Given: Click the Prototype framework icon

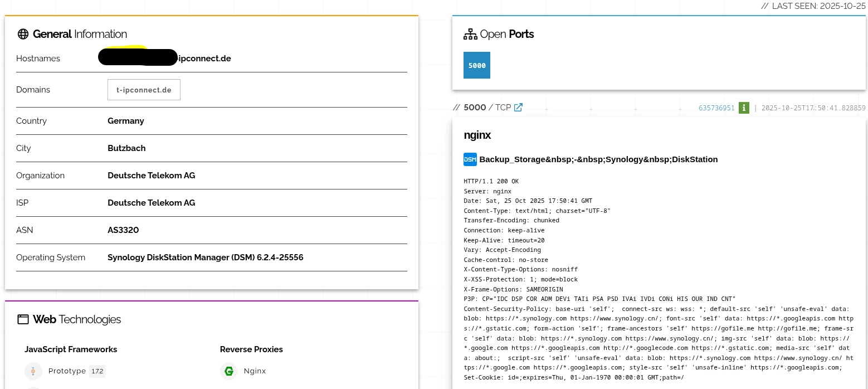Looking at the screenshot, I should (x=33, y=371).
